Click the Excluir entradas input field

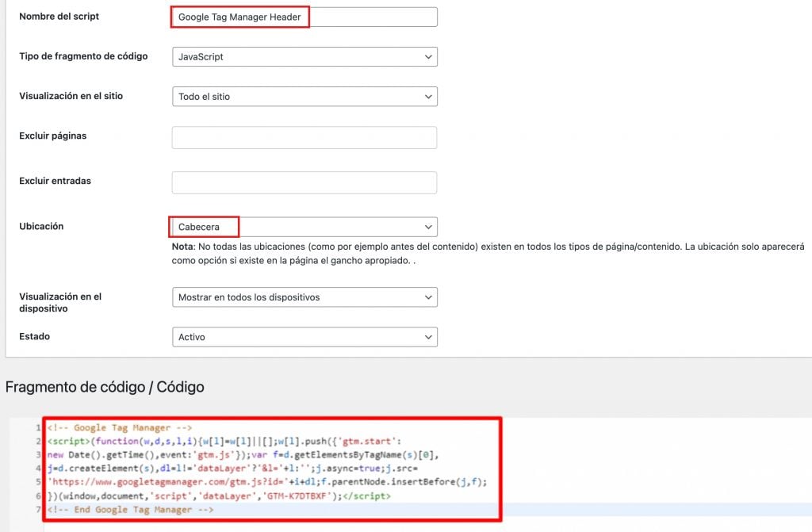point(304,183)
